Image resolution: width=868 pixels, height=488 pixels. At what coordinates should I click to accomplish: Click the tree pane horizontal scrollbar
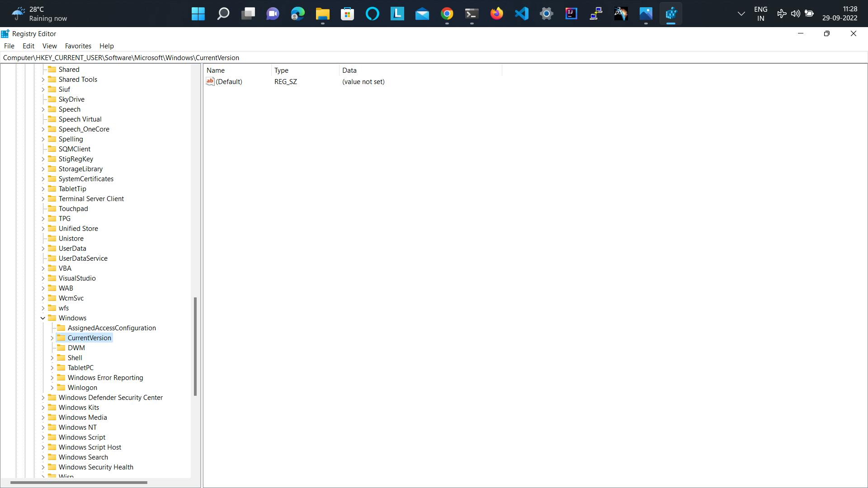tap(79, 483)
